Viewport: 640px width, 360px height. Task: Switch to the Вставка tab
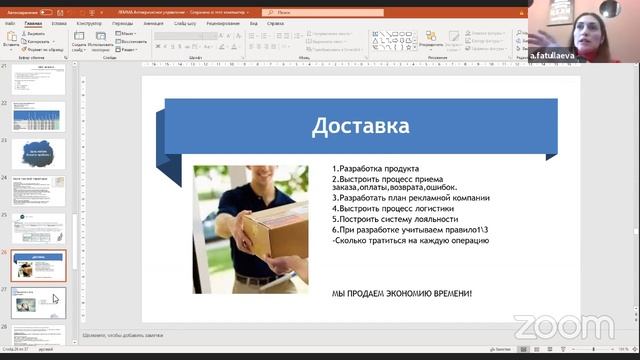(x=59, y=24)
